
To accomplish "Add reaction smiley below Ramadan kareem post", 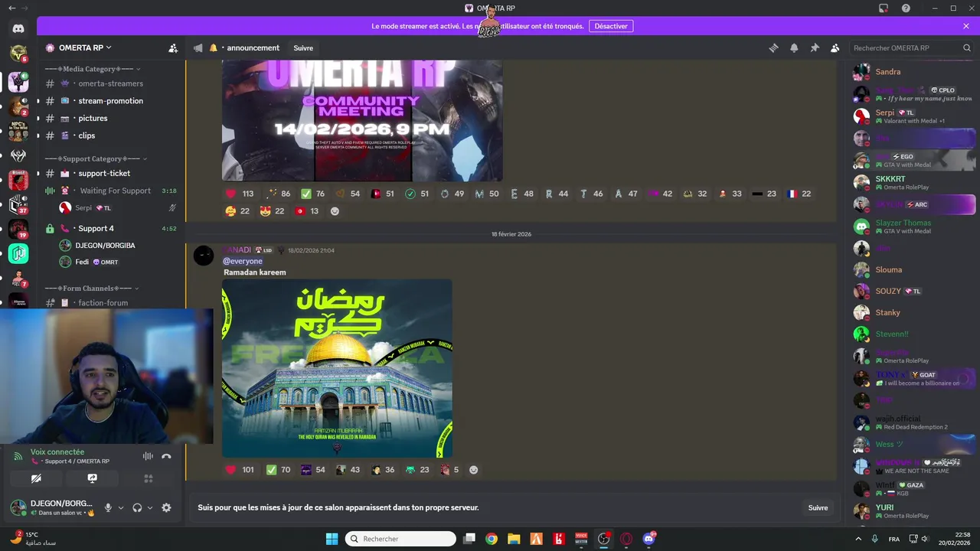I will (x=473, y=470).
